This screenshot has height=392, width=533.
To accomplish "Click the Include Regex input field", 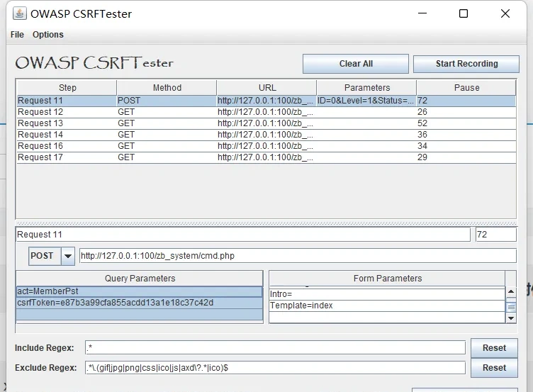I will coord(275,348).
